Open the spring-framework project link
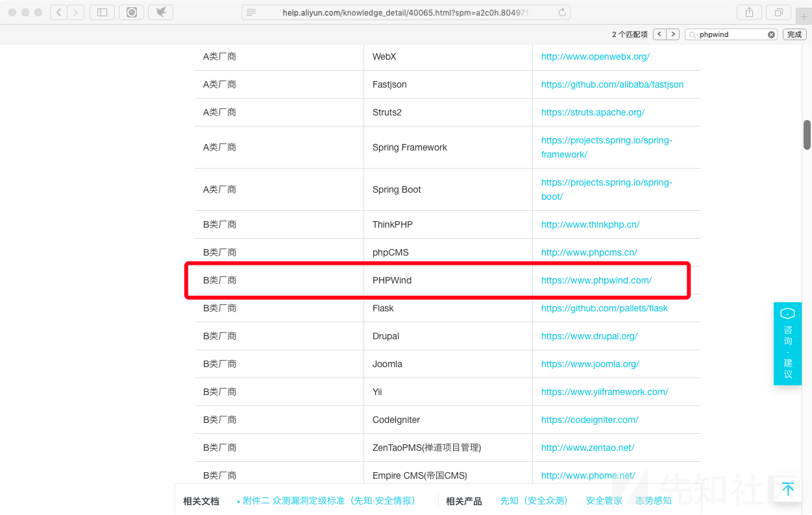This screenshot has height=515, width=812. [x=606, y=147]
